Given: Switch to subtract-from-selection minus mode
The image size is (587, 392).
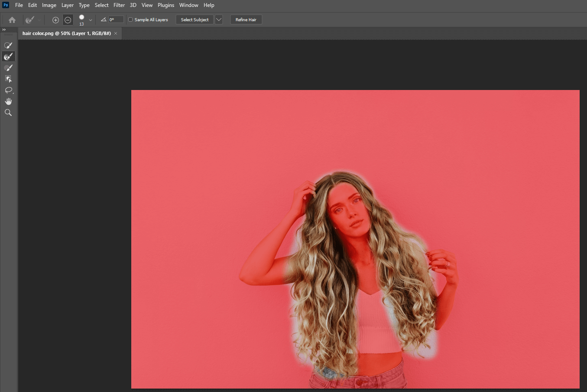Looking at the screenshot, I should [x=68, y=20].
